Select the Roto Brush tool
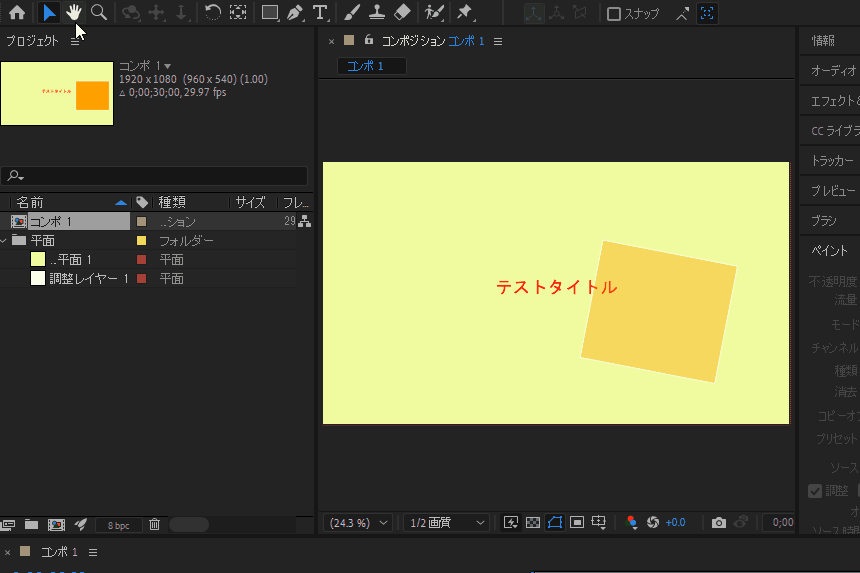 pyautogui.click(x=434, y=13)
